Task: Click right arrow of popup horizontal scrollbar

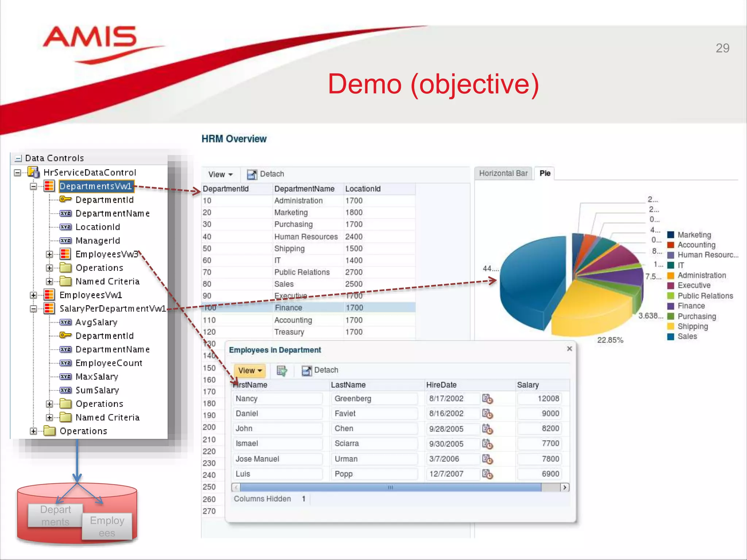Action: tap(565, 487)
